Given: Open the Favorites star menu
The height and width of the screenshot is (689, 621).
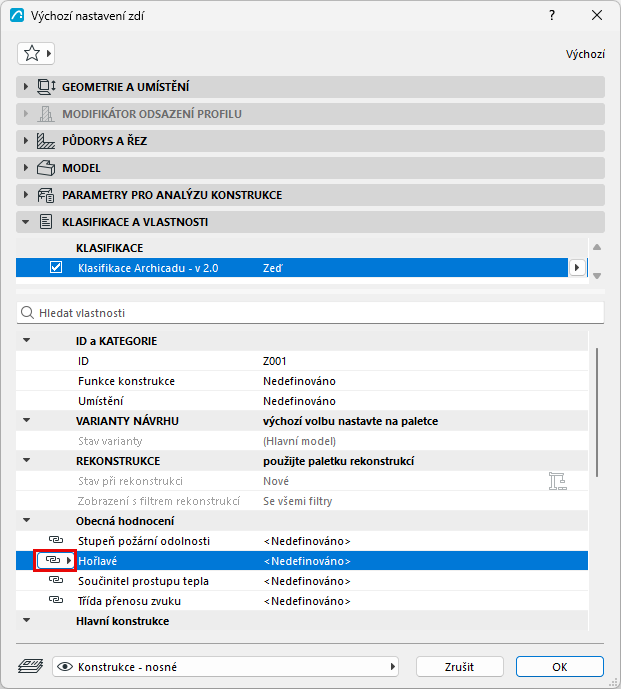Looking at the screenshot, I should [x=36, y=54].
